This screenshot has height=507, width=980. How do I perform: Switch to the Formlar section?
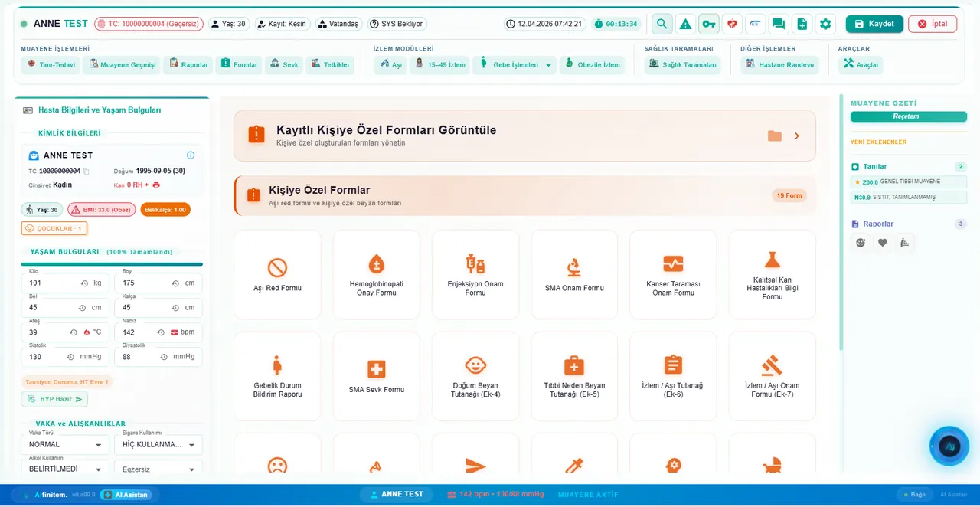239,65
